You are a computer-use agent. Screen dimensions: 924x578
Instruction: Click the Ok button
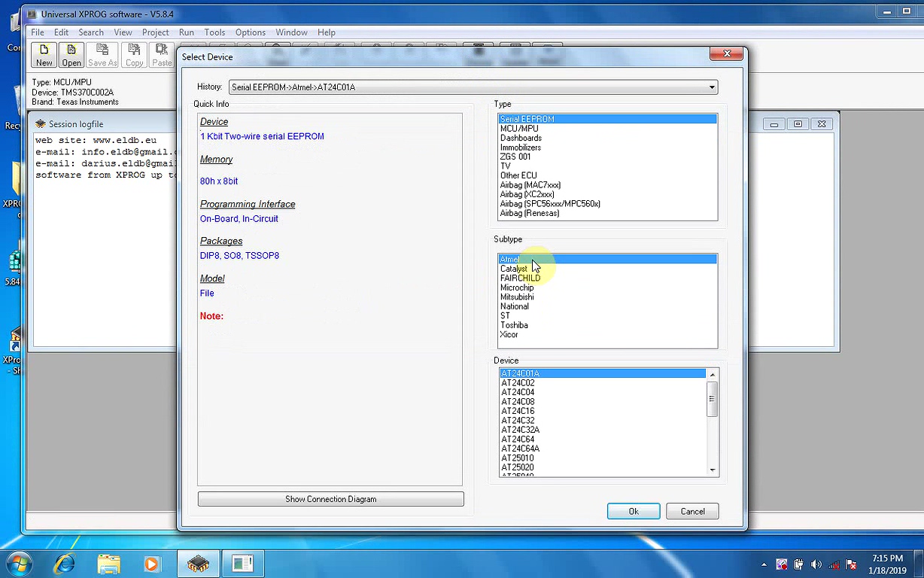point(634,511)
